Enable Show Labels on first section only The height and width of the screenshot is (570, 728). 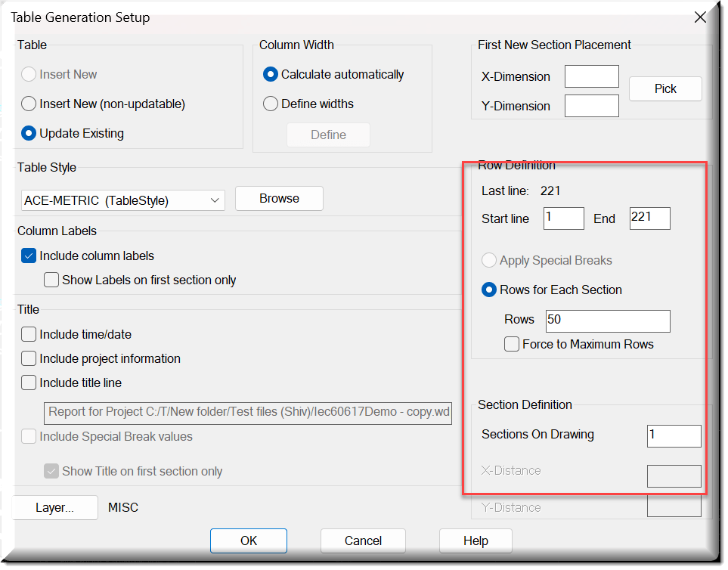pyautogui.click(x=51, y=280)
